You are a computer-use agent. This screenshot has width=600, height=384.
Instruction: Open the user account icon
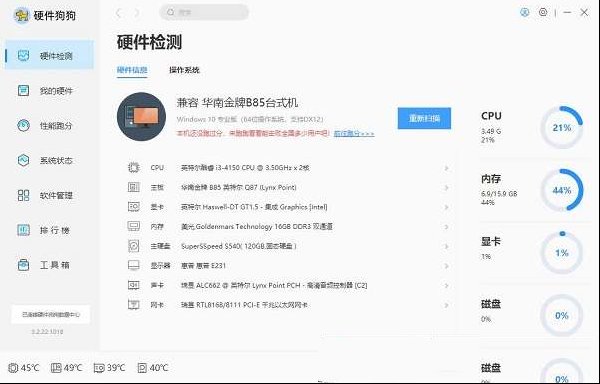(525, 12)
